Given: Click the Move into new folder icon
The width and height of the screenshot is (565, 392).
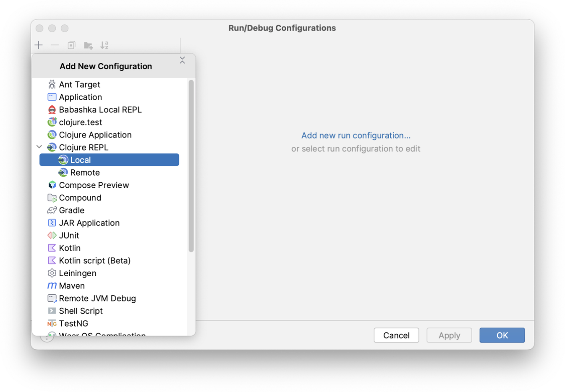Looking at the screenshot, I should 88,45.
